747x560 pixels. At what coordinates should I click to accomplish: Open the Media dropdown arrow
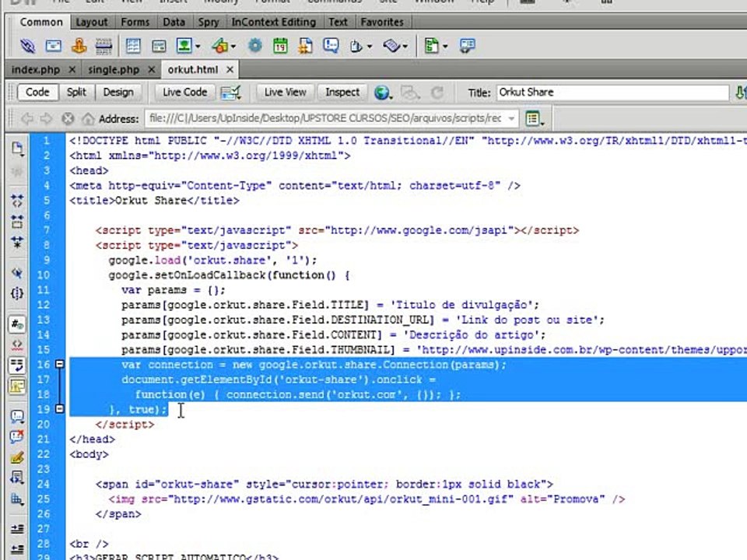(x=233, y=47)
